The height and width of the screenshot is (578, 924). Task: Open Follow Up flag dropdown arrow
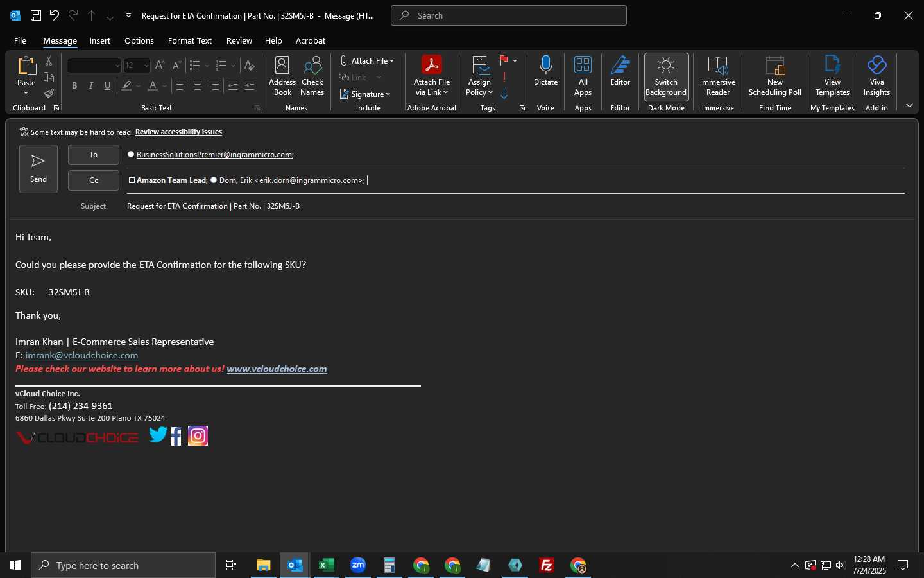(515, 60)
